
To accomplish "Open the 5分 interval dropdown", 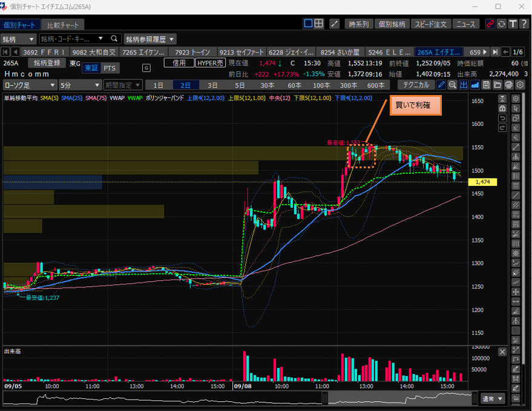I will coord(78,85).
